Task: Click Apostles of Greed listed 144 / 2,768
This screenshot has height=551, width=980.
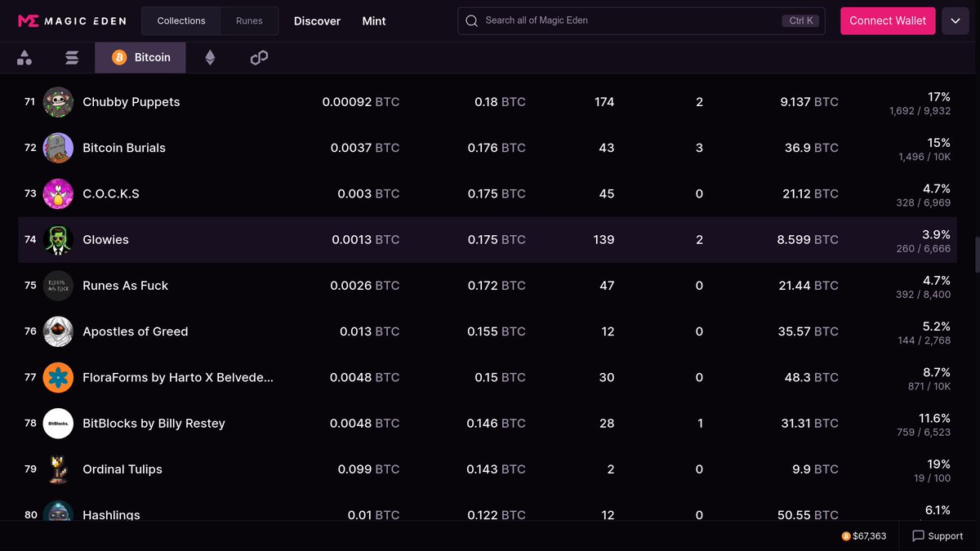Action: (924, 340)
